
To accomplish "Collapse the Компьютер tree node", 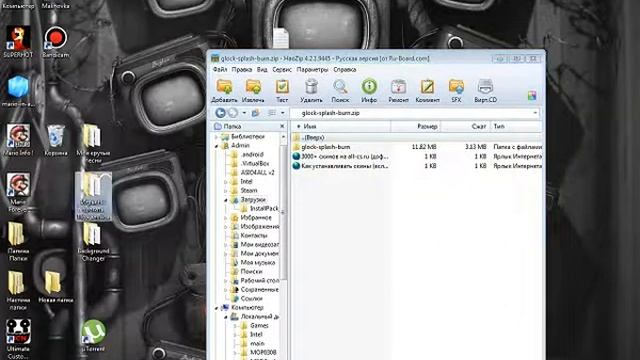I will (x=217, y=308).
